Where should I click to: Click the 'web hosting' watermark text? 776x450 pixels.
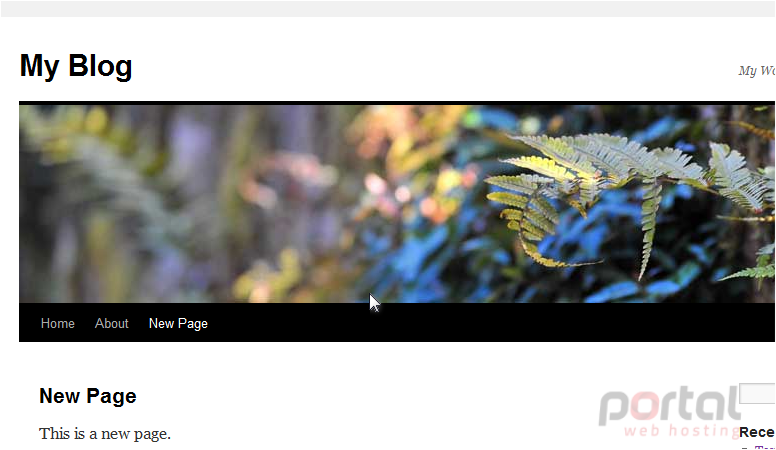coord(681,430)
